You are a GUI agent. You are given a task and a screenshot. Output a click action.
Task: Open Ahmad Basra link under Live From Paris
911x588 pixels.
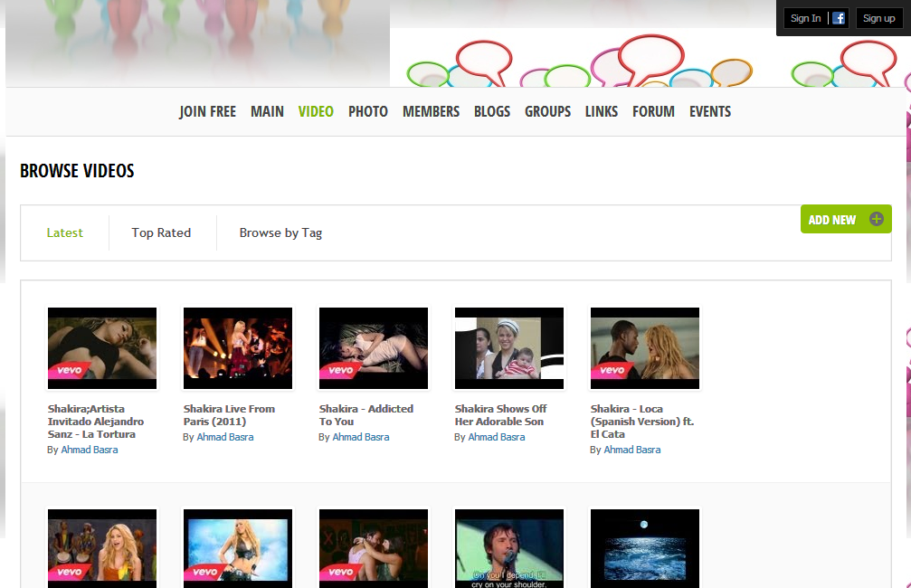[225, 437]
